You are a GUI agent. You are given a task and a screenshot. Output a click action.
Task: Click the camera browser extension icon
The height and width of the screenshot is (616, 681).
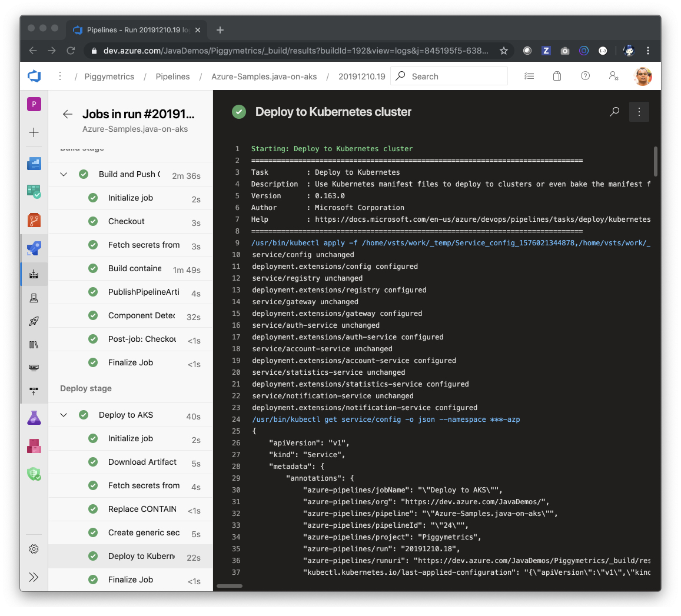pos(564,51)
